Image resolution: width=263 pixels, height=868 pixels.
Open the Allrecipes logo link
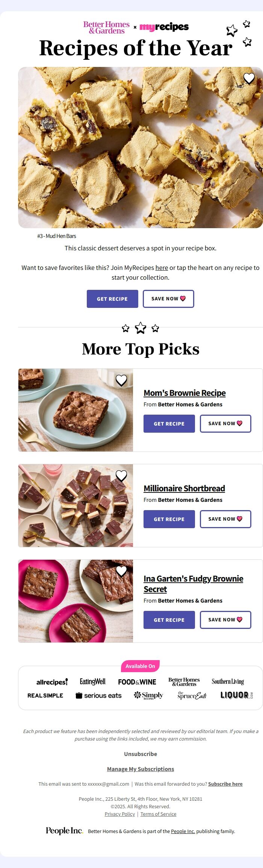click(52, 682)
